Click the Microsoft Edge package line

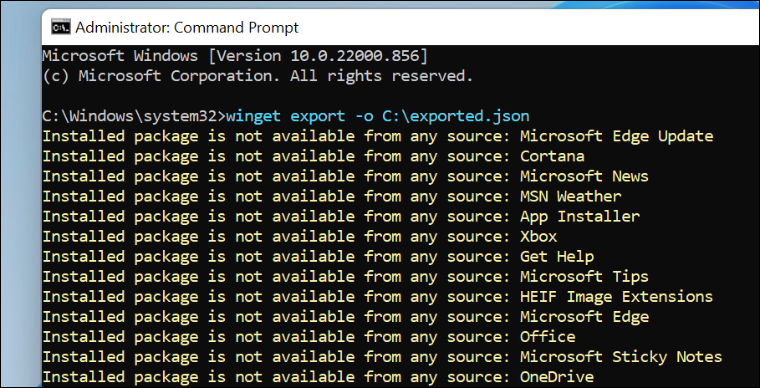coord(346,317)
